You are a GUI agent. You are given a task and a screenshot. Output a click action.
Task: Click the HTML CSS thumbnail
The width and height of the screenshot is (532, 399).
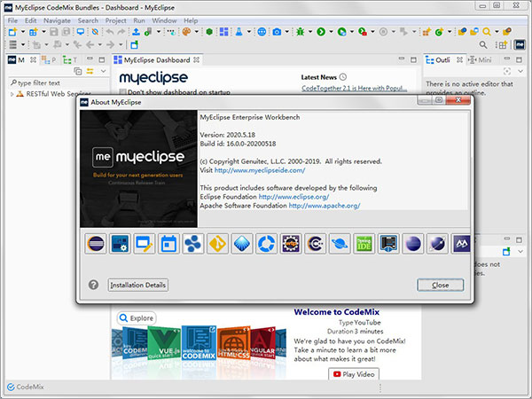(x=234, y=343)
